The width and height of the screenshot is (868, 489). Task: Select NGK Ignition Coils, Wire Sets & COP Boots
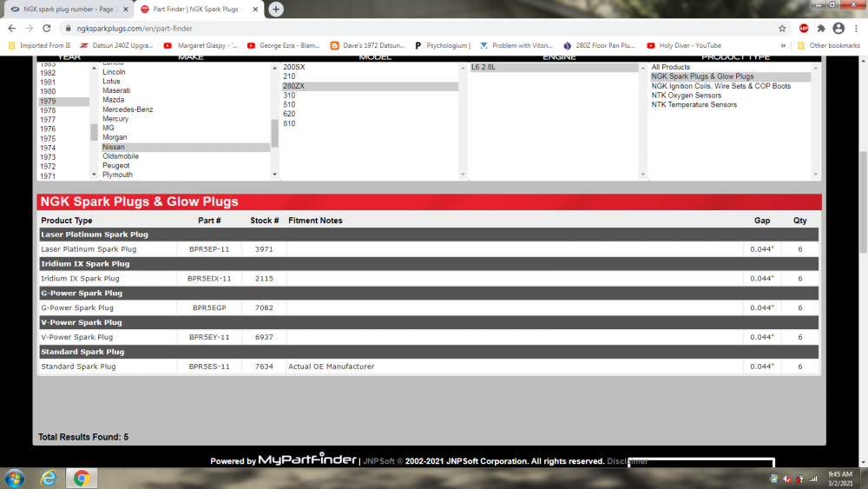(720, 86)
